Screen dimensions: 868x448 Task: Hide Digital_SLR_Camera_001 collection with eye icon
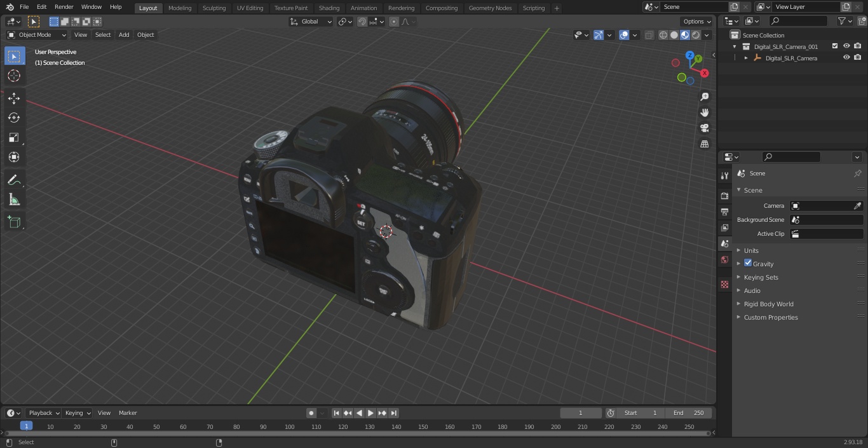tap(846, 46)
